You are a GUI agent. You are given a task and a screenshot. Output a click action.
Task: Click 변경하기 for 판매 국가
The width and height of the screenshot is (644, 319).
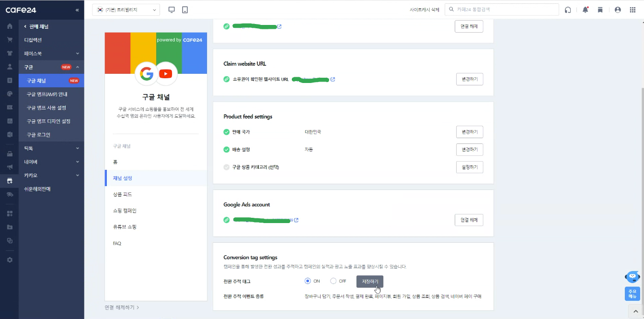point(470,132)
